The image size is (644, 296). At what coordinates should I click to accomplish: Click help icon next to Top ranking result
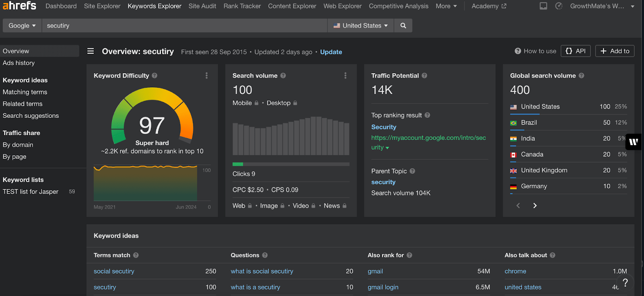(427, 115)
